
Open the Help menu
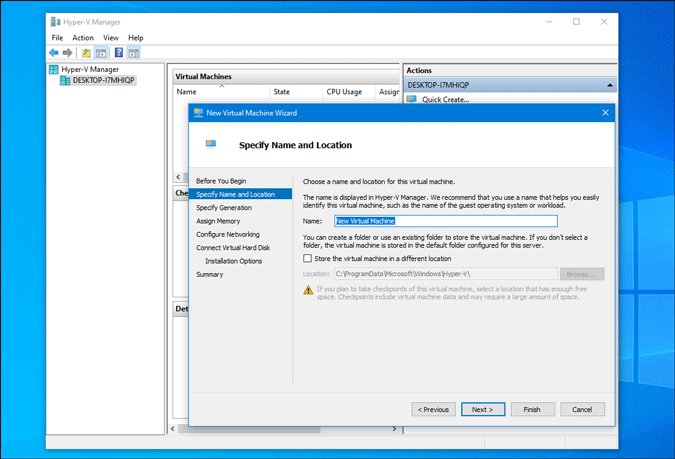tap(136, 37)
